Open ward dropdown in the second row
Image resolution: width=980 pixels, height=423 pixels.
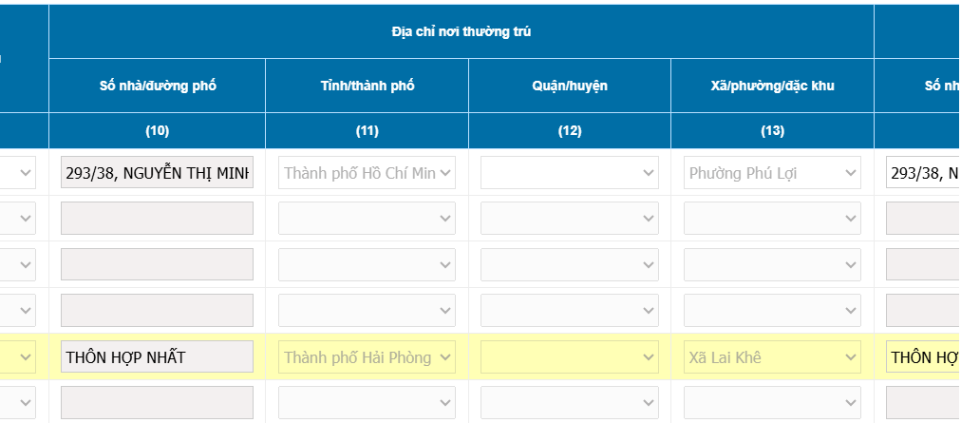(772, 219)
